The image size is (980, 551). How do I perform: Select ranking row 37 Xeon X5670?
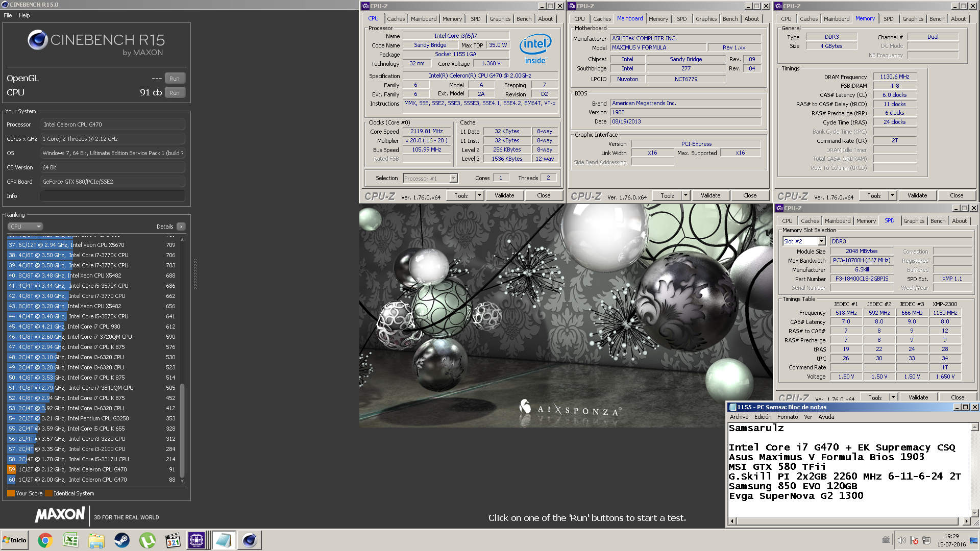point(92,245)
